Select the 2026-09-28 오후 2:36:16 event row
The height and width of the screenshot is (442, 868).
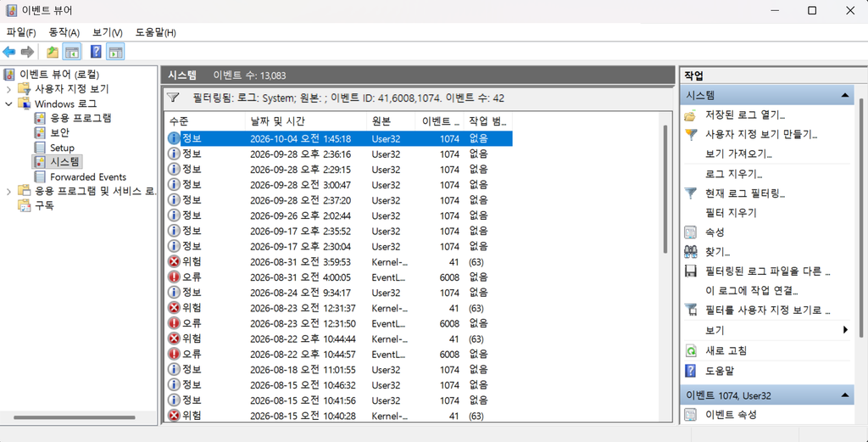pos(339,154)
